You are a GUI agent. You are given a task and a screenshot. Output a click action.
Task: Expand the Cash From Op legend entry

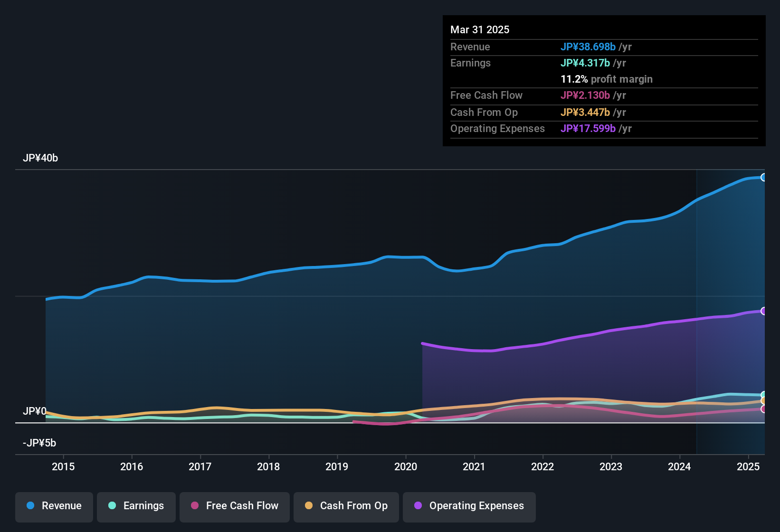(x=346, y=506)
